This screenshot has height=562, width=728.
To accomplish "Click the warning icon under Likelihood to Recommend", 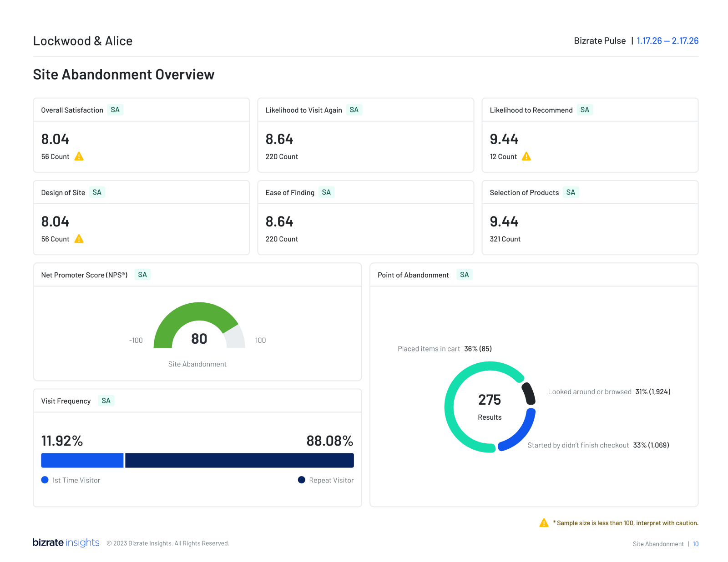I will pyautogui.click(x=527, y=156).
